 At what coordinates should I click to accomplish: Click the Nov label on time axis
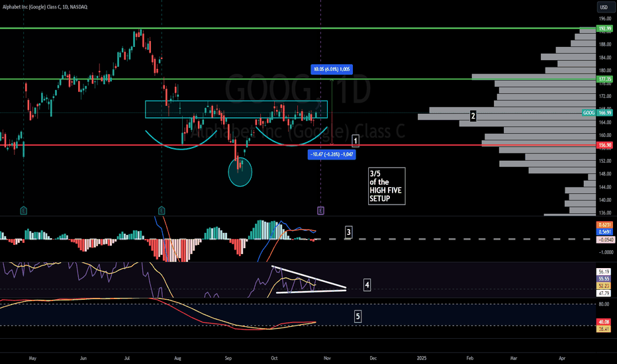(x=327, y=358)
